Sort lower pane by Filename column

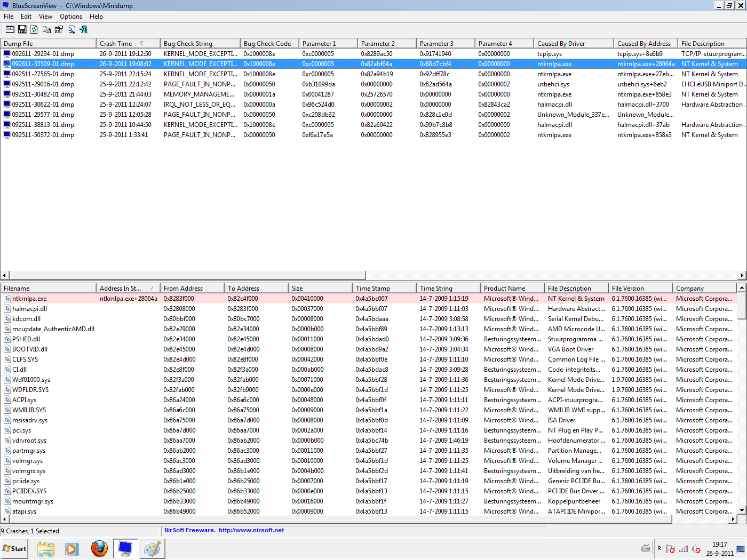click(48, 289)
